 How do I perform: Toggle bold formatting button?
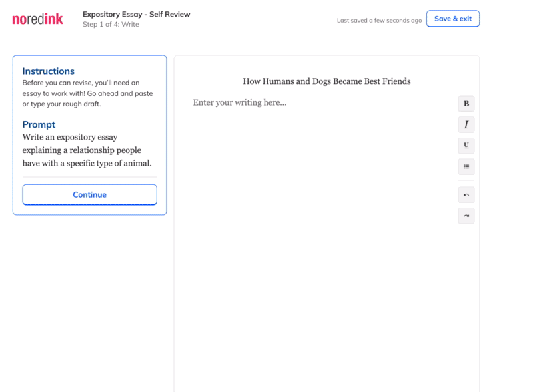[x=466, y=104]
